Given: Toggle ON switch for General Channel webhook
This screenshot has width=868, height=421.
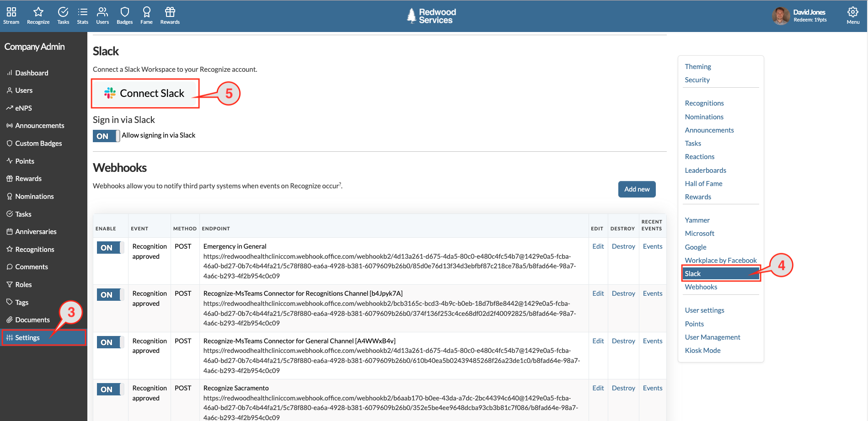Looking at the screenshot, I should (110, 342).
